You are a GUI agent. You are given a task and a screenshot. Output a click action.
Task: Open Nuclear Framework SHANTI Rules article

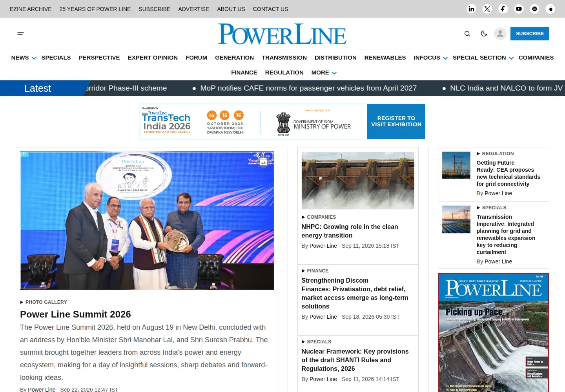tap(355, 360)
